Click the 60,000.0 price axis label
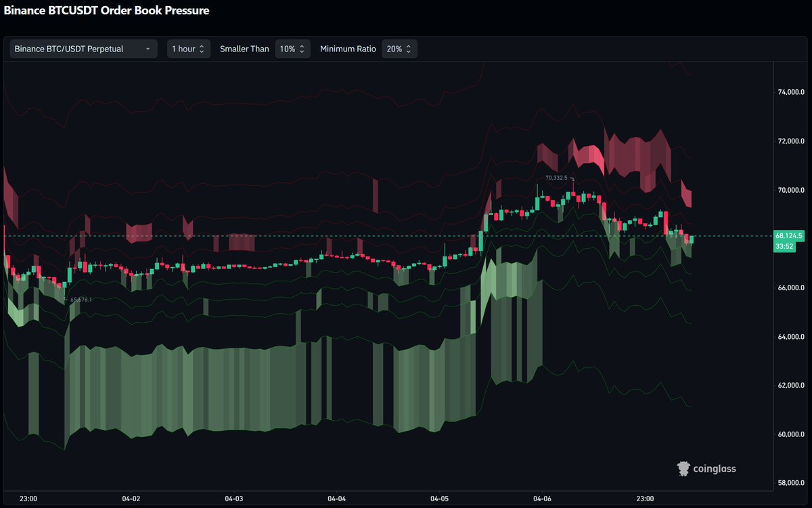Screen dimensions: 812x508 click(x=790, y=434)
